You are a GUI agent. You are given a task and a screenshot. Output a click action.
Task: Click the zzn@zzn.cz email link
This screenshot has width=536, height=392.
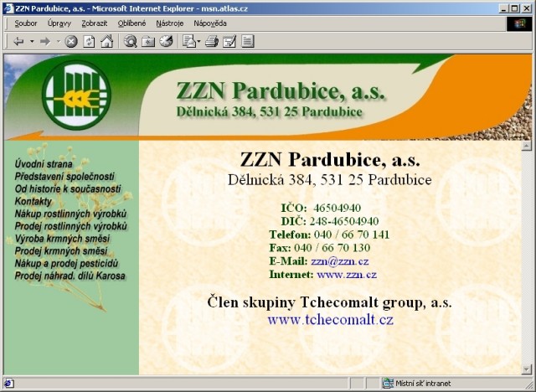click(340, 261)
